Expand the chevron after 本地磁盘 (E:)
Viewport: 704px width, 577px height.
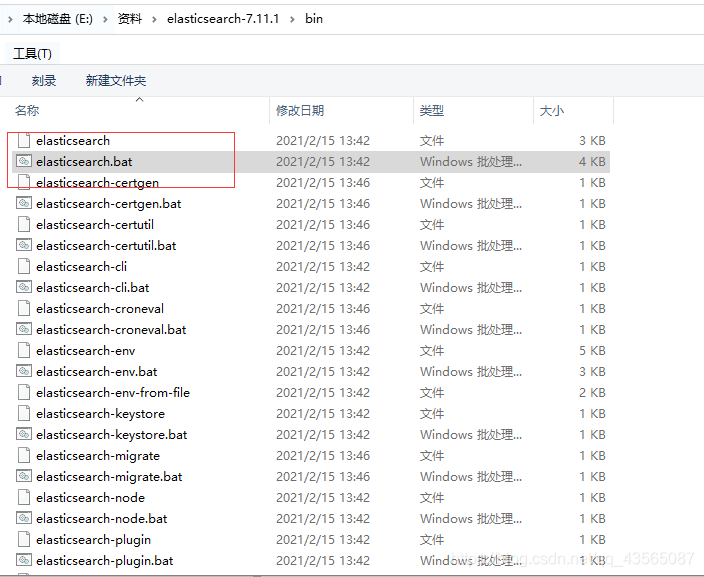tap(106, 19)
